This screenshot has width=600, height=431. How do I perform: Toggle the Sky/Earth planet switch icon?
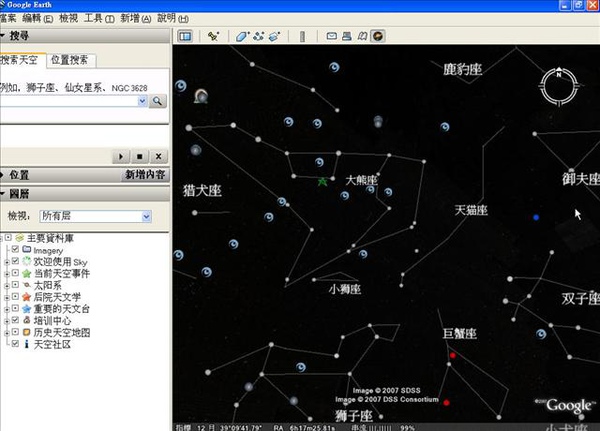click(x=378, y=36)
